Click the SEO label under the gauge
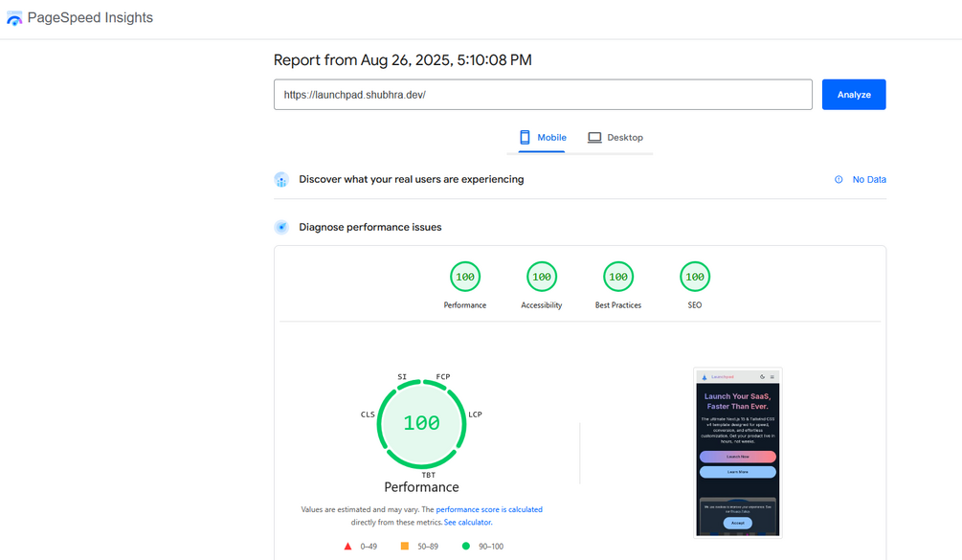 (695, 305)
